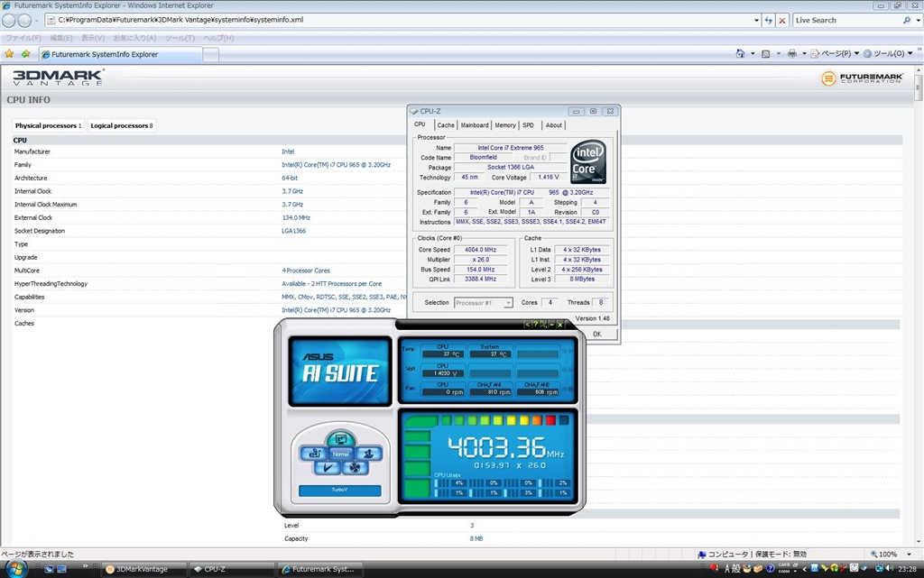Click the Futuremark SystemInfo Explorer browser tab

coord(122,54)
